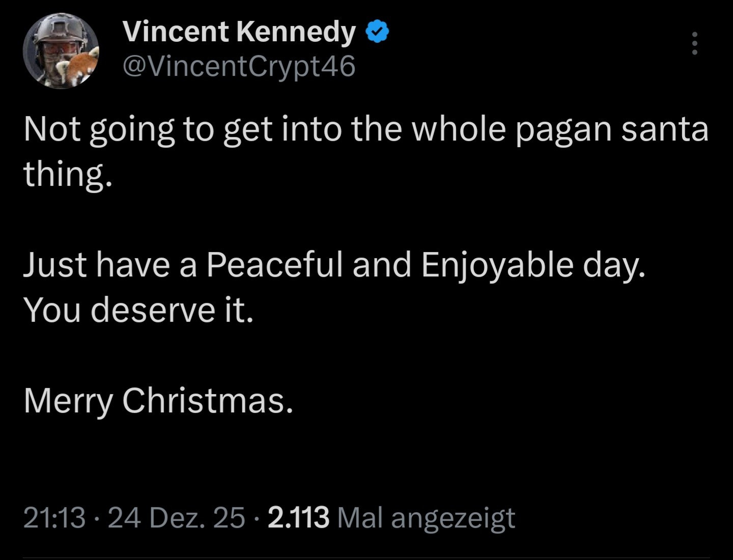This screenshot has height=560, width=733.
Task: Click the 'You deserve it.' line
Action: pos(138,310)
